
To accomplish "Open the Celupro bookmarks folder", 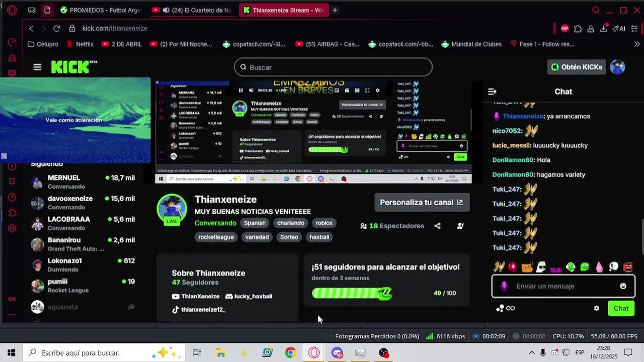I will click(x=43, y=44).
